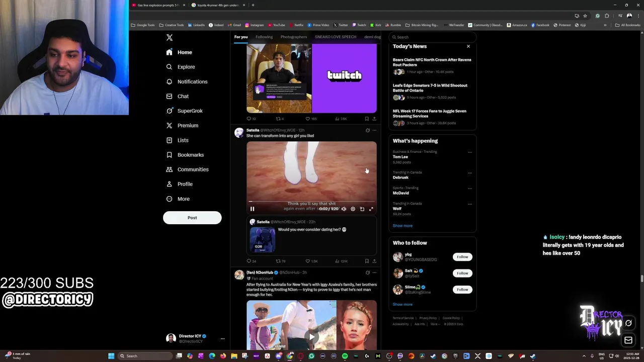Bookmark the Twitch image post
The image size is (644, 362).
tap(367, 119)
